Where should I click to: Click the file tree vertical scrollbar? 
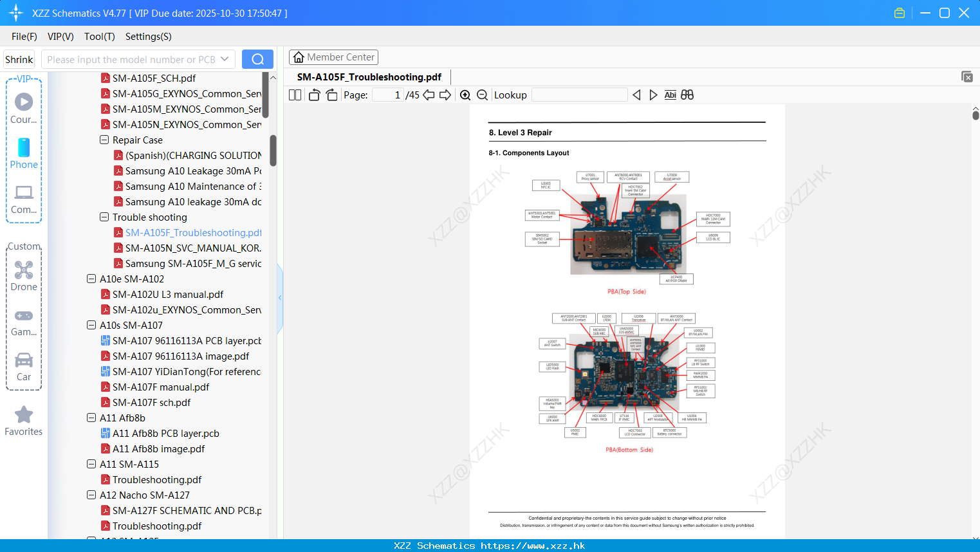pyautogui.click(x=273, y=151)
